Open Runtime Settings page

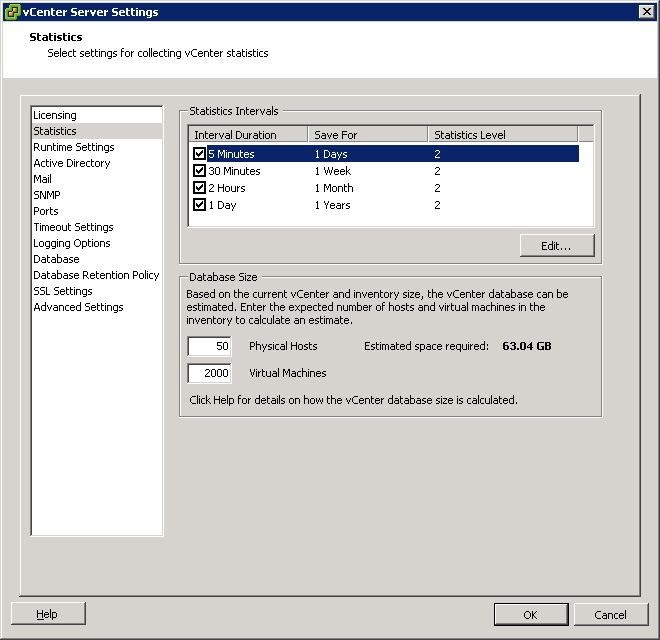[97, 147]
